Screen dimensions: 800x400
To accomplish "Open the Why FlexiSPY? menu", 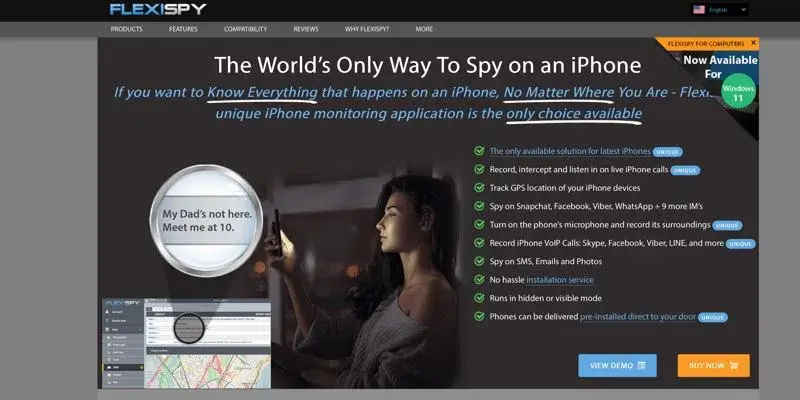I will point(367,29).
